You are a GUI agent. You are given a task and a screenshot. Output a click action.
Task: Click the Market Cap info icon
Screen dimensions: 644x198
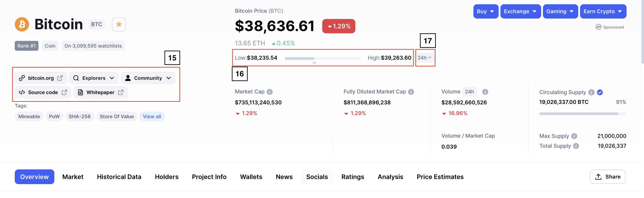(x=269, y=92)
